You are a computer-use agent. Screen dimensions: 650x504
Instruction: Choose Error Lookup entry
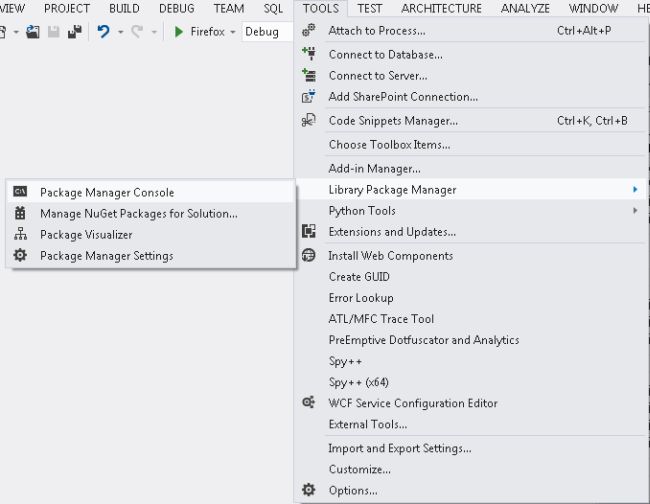coord(471,298)
